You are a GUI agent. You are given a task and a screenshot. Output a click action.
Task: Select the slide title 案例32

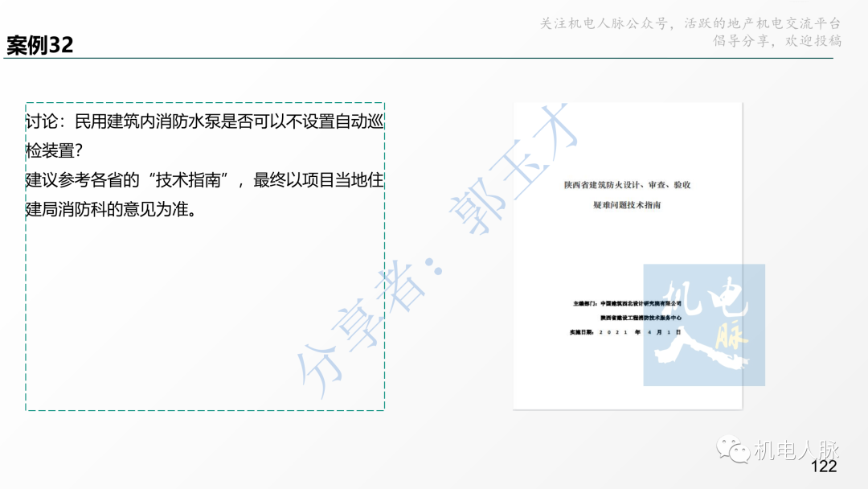pyautogui.click(x=40, y=45)
